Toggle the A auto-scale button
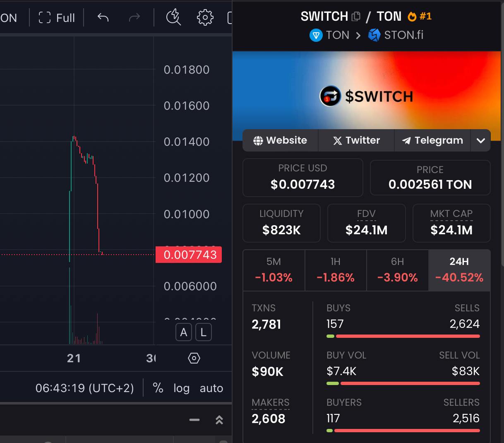This screenshot has width=504, height=443. tap(184, 332)
